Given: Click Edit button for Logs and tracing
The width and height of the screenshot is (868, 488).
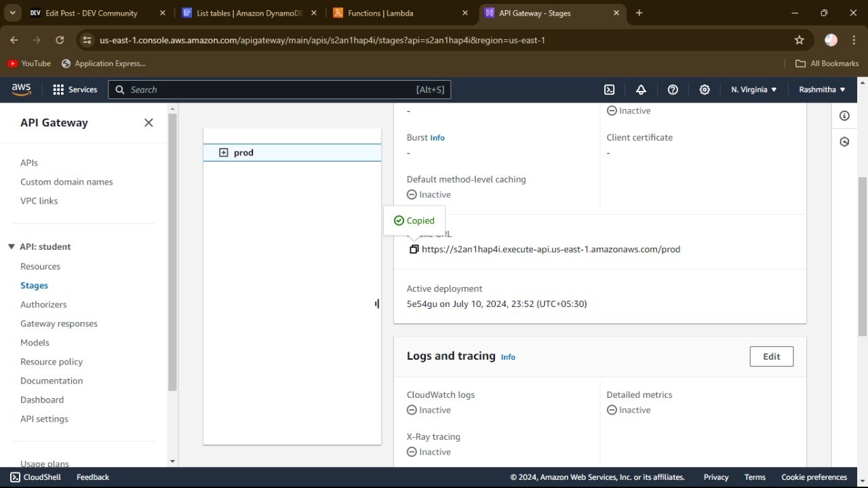Looking at the screenshot, I should pos(772,356).
